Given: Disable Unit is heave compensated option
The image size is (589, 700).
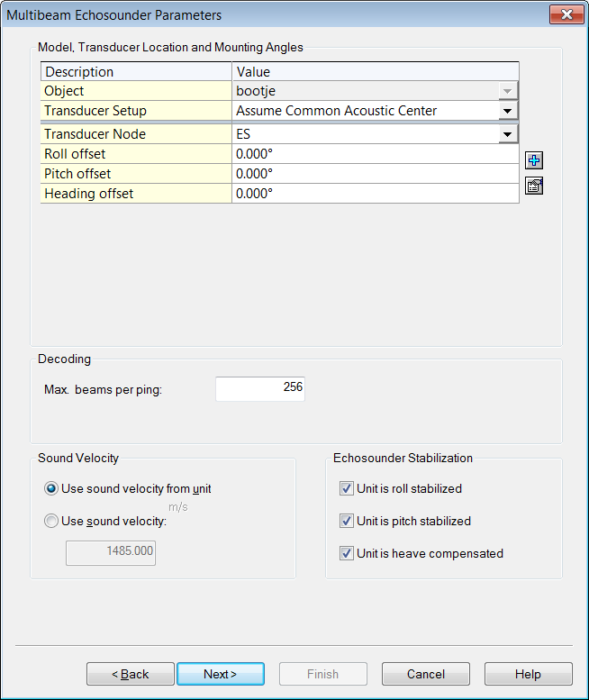Looking at the screenshot, I should [347, 554].
